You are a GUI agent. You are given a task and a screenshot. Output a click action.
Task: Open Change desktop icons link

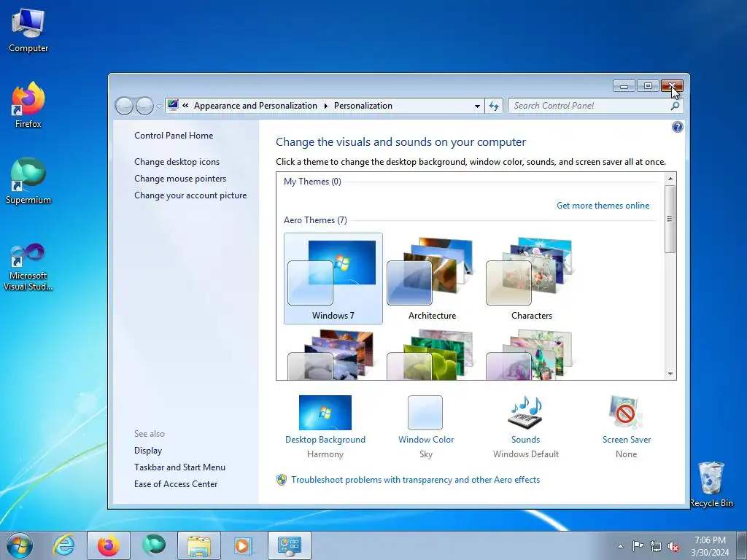click(x=177, y=161)
